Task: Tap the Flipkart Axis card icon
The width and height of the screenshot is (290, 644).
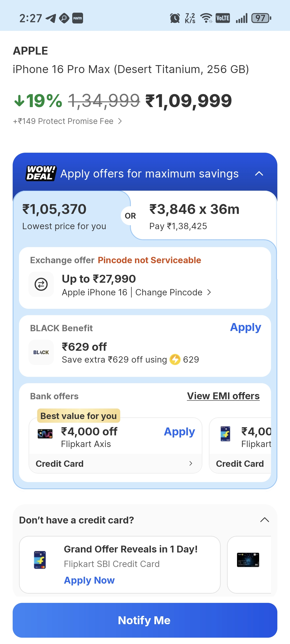Action: 45,434
